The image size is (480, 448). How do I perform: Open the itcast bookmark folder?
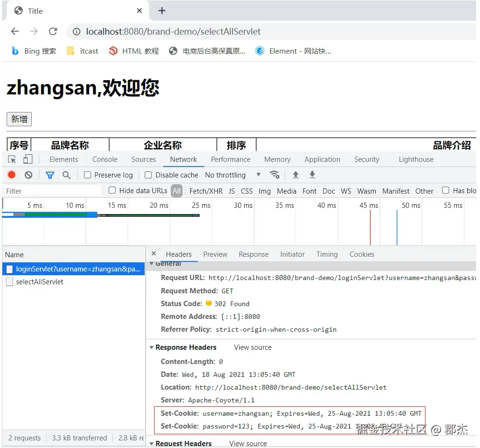(x=83, y=51)
